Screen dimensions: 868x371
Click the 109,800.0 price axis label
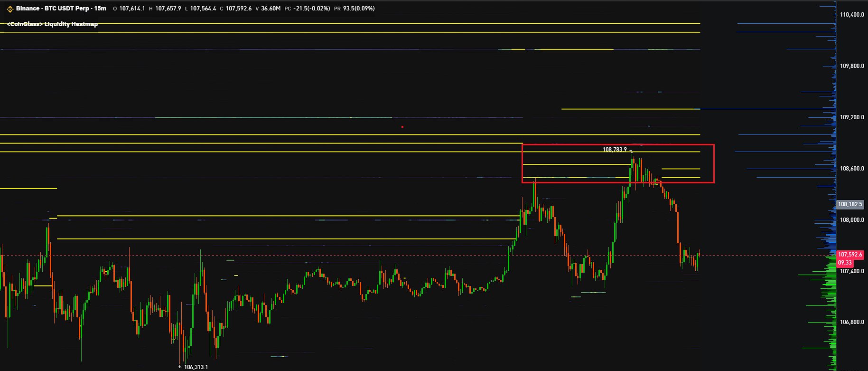[852, 66]
